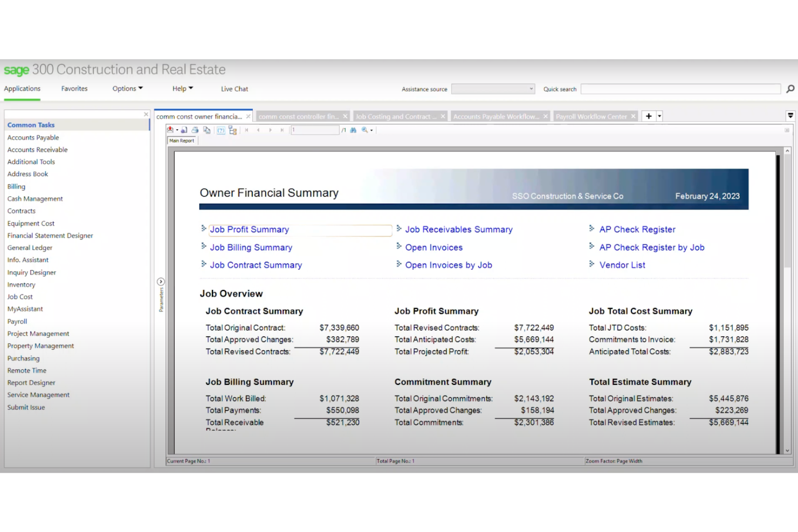Close the Job Costing and Contract tab
The width and height of the screenshot is (798, 532).
(443, 116)
